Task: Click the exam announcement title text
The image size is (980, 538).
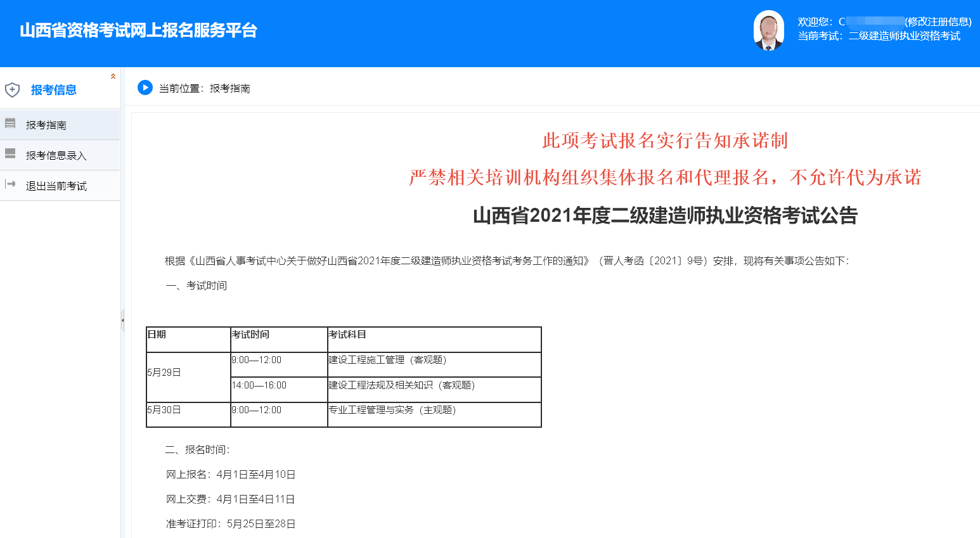Action: click(666, 215)
